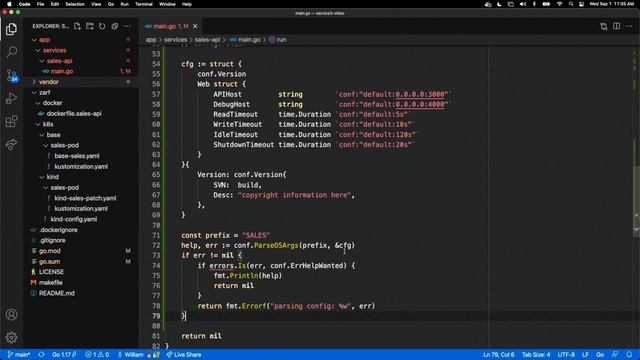Collapse the k8s folder
Screen dimensions: 640x360
[x=80, y=124]
